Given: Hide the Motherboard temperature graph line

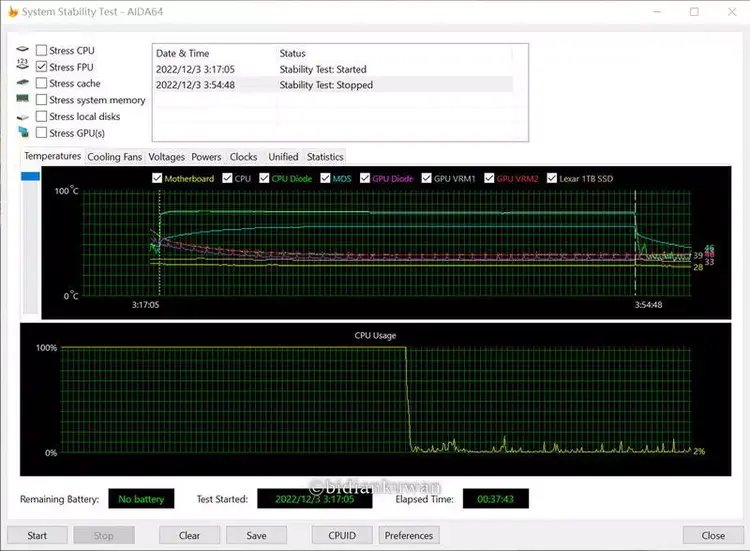Looking at the screenshot, I should pyautogui.click(x=157, y=178).
